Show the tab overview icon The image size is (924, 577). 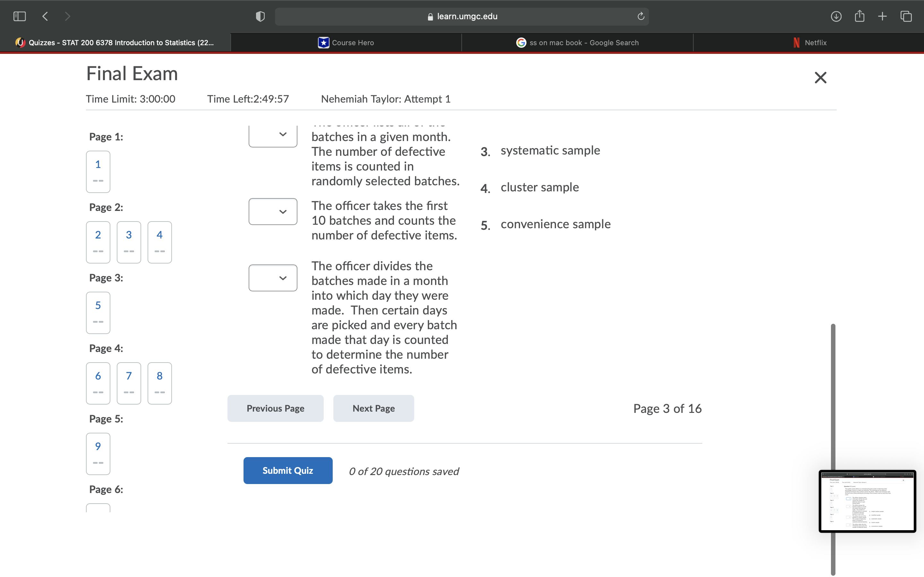(x=906, y=16)
